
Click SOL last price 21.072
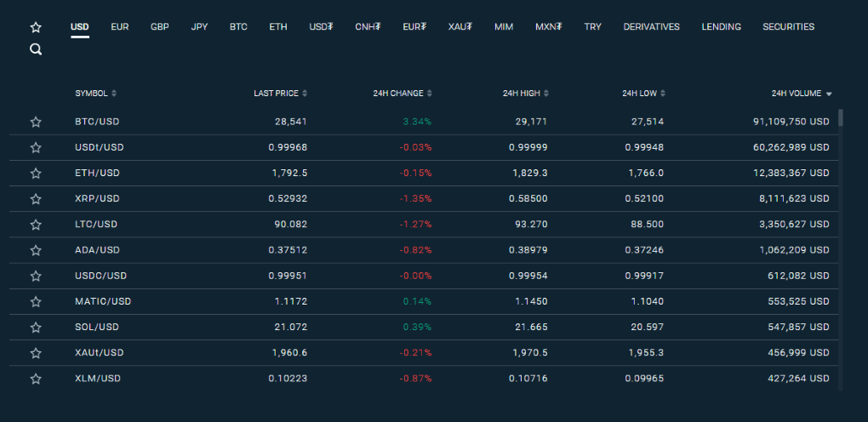pos(291,328)
